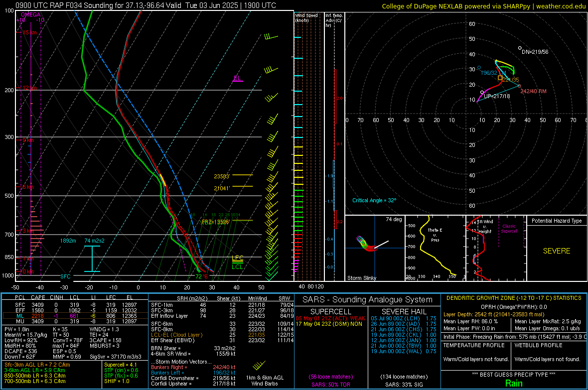Image resolution: width=588 pixels, height=390 pixels.
Task: Select the green "LCL" marker beside the skew-T
Action: pyautogui.click(x=237, y=266)
